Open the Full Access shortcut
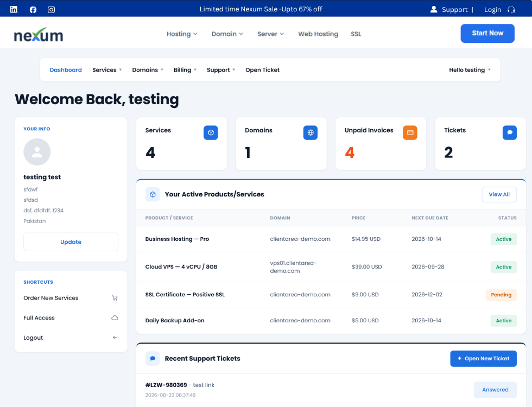This screenshot has height=407, width=532. click(71, 318)
